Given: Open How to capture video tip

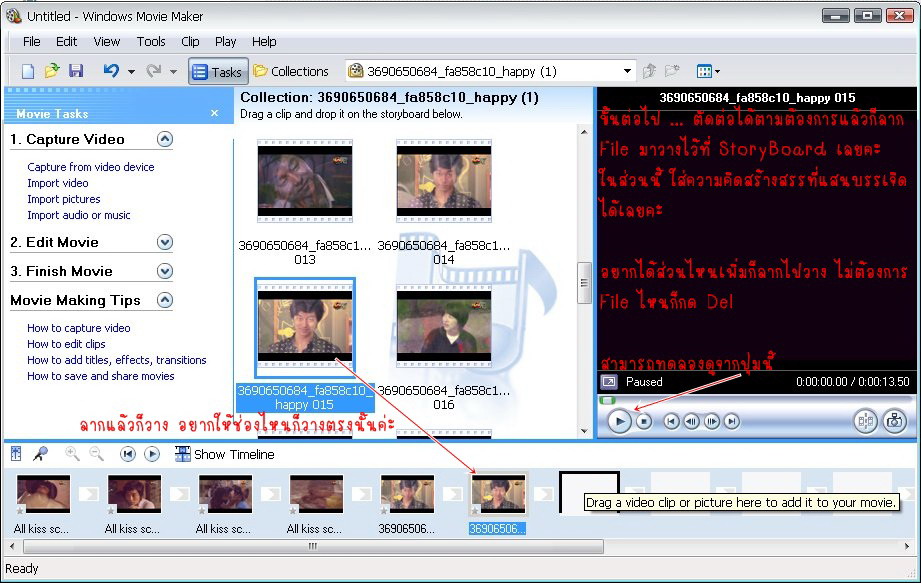Looking at the screenshot, I should coord(79,328).
